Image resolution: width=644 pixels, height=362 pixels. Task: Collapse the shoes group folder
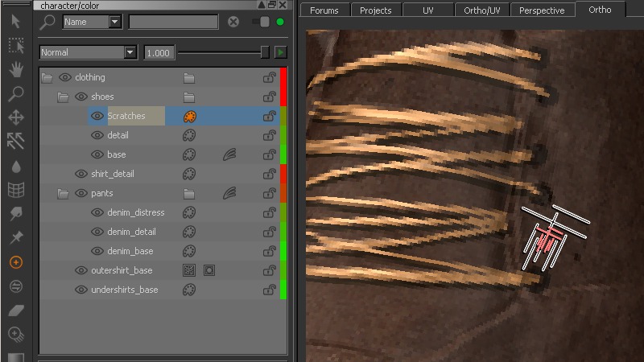coord(63,97)
